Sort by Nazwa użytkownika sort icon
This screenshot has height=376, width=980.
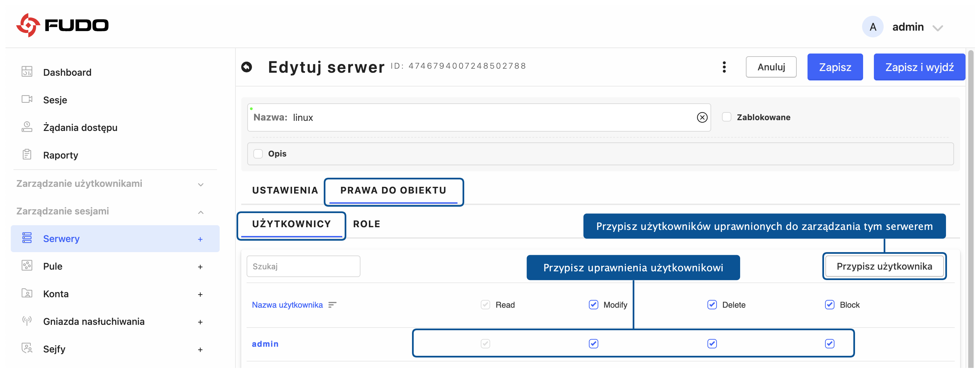click(332, 305)
